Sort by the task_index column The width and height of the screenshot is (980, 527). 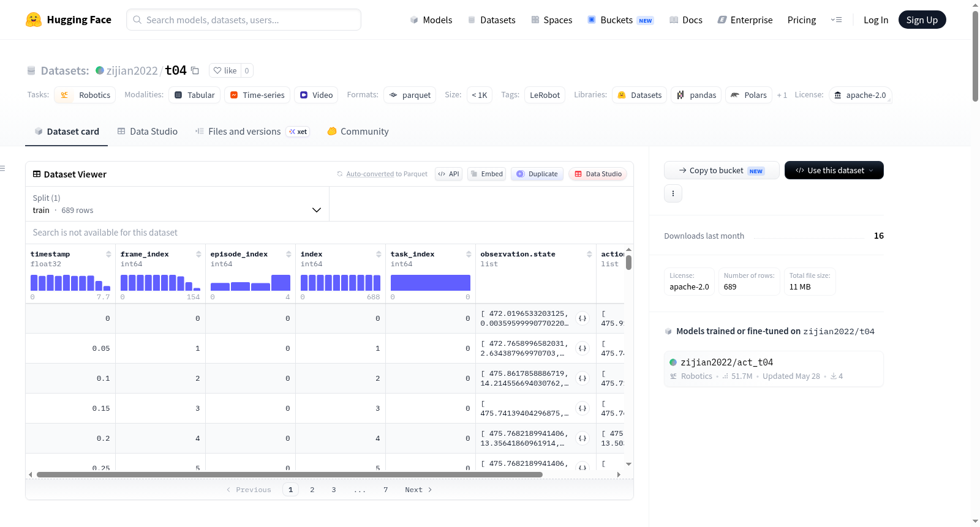[x=469, y=254]
